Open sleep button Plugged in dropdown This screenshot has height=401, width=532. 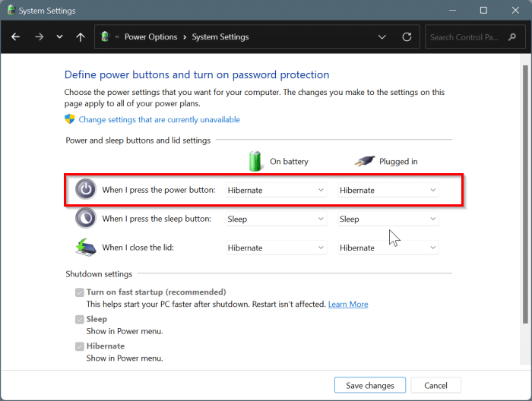pos(388,219)
